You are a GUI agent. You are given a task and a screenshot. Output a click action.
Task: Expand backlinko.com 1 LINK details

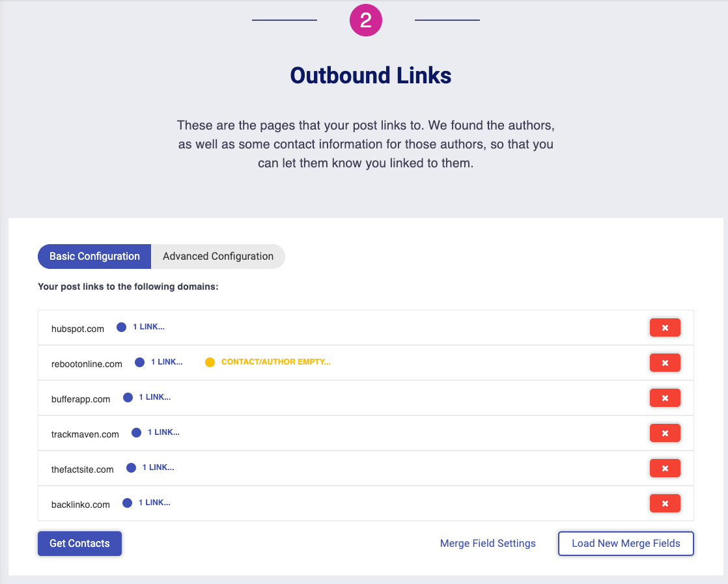(x=154, y=503)
